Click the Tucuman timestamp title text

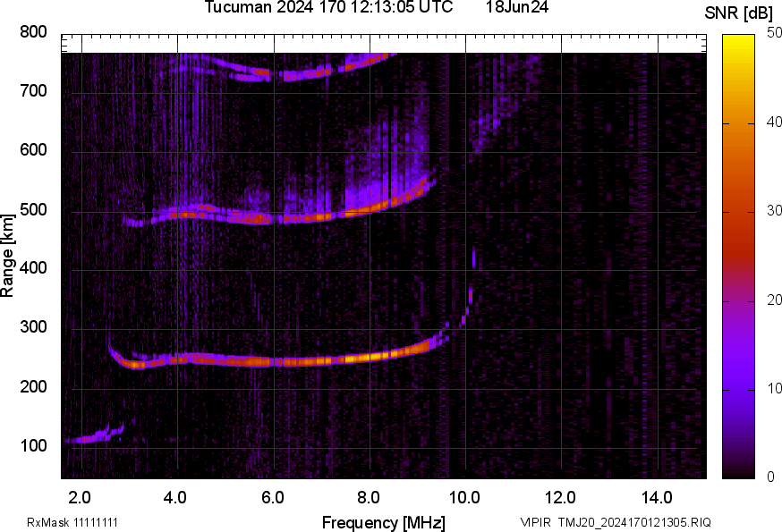coord(334,8)
